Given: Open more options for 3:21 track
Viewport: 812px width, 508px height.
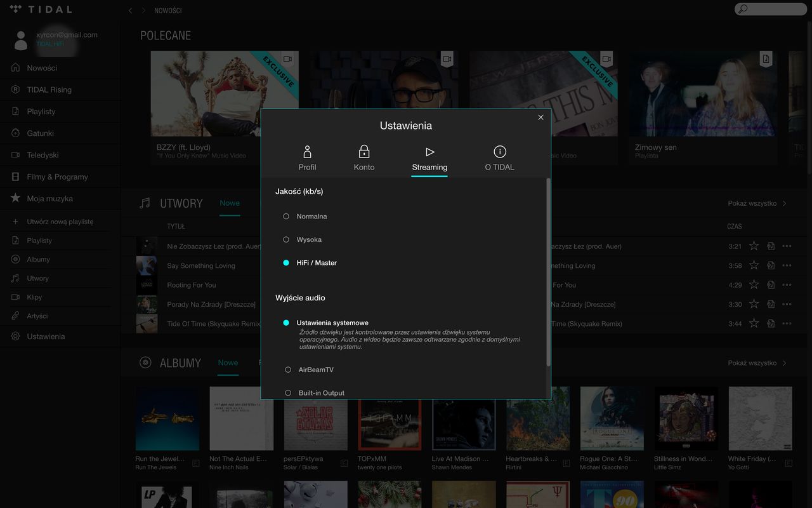Looking at the screenshot, I should 787,246.
